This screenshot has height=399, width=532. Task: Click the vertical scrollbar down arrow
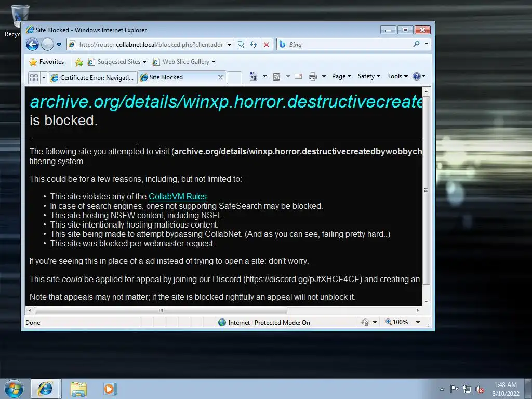[x=427, y=301]
